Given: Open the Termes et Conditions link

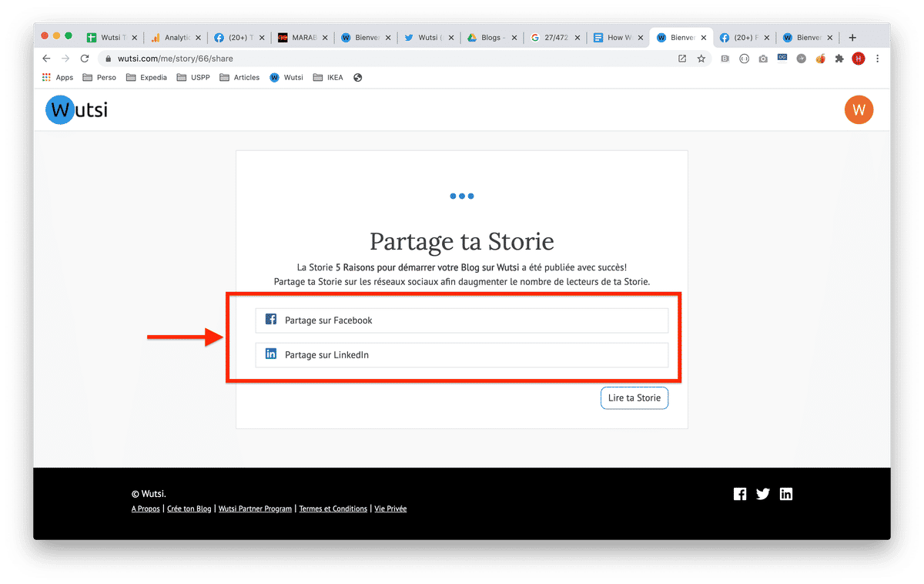Looking at the screenshot, I should coord(333,508).
